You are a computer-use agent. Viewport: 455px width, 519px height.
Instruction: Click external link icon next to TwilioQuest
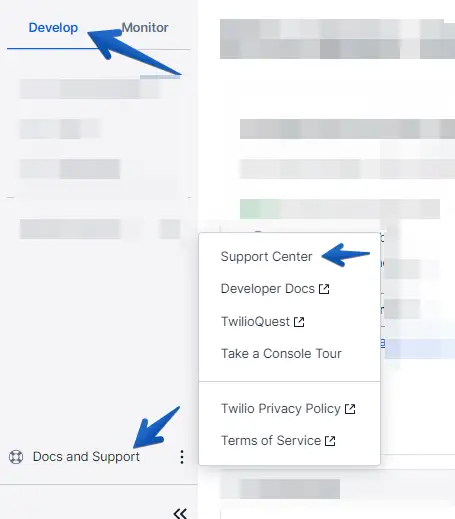pos(299,322)
